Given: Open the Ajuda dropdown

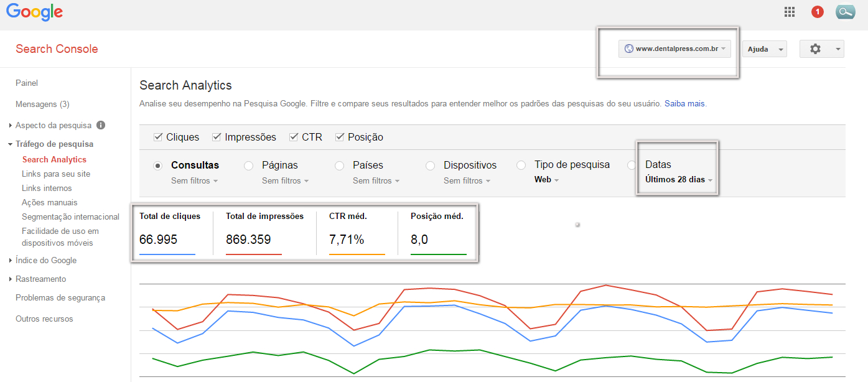Looking at the screenshot, I should click(765, 49).
